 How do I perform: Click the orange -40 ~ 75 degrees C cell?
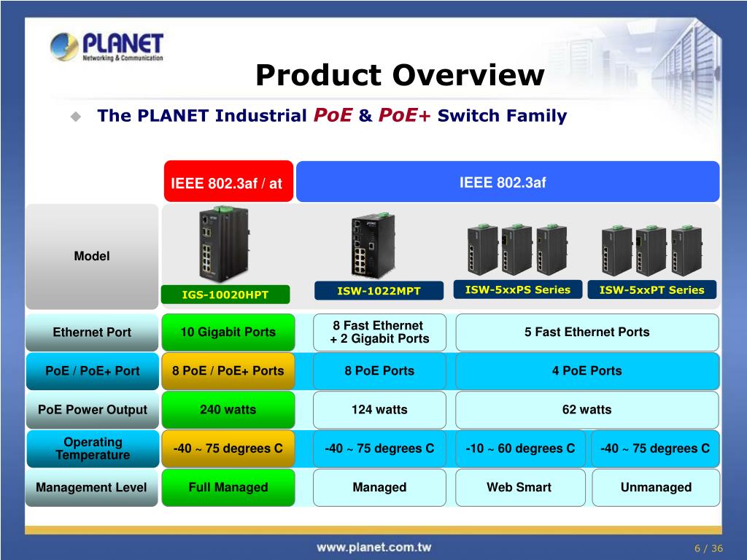[x=228, y=448]
